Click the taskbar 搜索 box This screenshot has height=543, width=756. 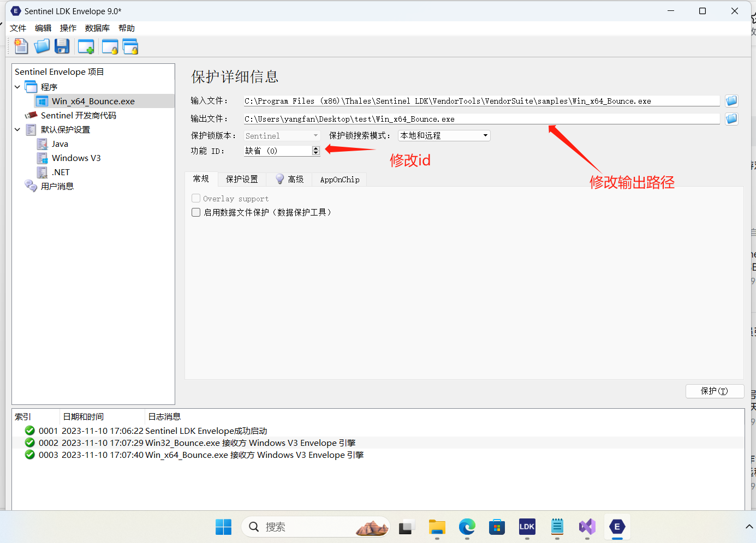coord(316,527)
